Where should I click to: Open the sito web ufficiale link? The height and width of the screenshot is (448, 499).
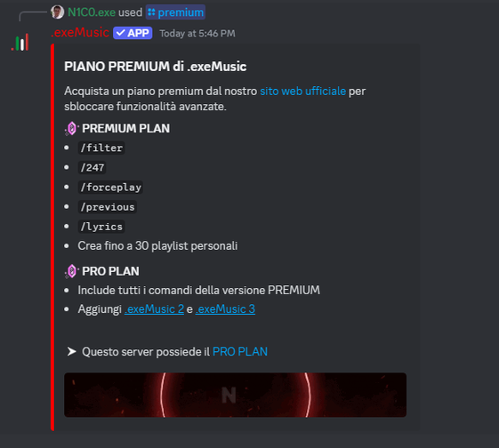(302, 92)
